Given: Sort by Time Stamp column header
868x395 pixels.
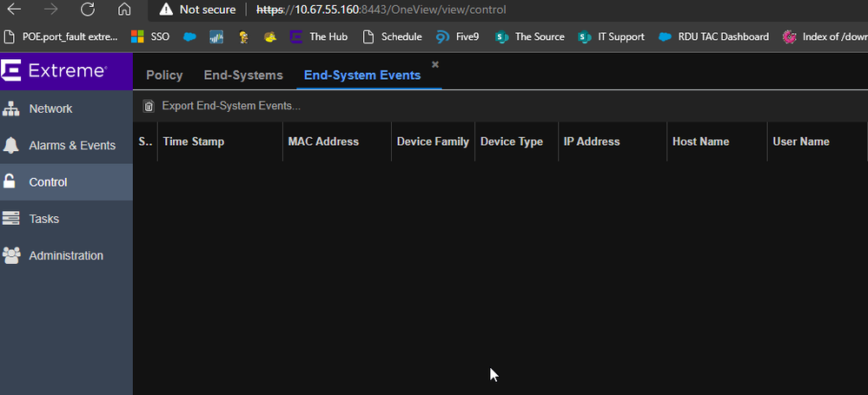Looking at the screenshot, I should [194, 142].
